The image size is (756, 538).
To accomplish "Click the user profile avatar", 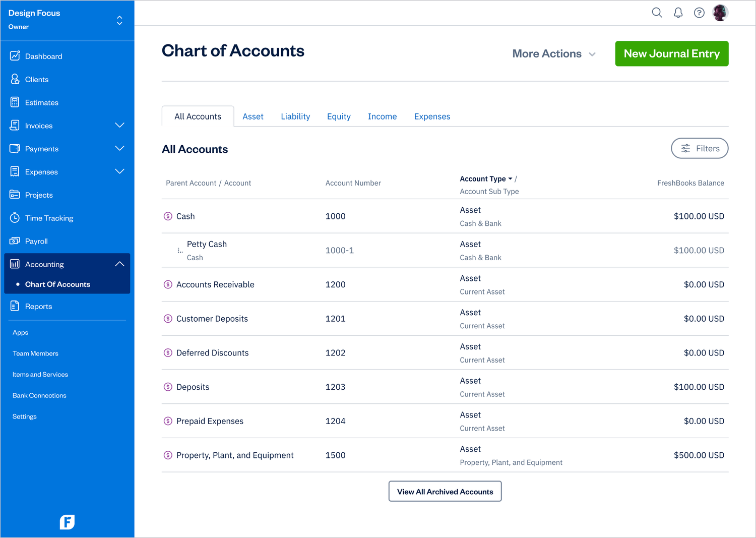I will [720, 13].
